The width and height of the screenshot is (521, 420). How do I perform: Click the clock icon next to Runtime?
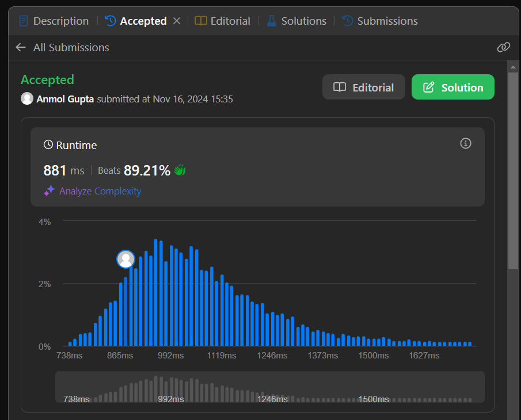pos(48,145)
